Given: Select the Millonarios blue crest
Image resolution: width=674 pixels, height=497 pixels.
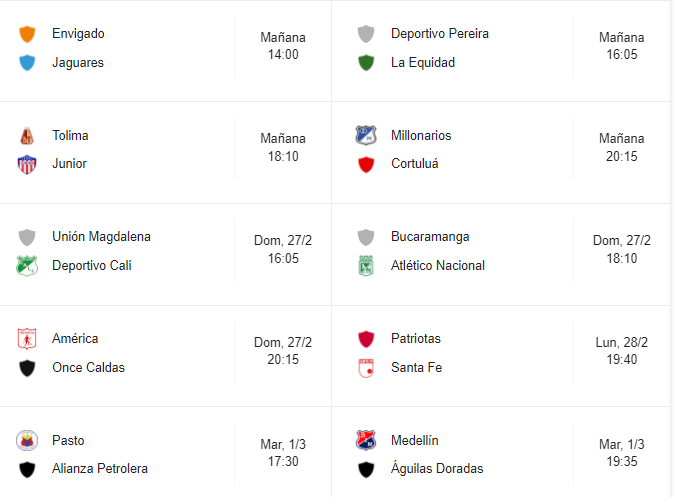Looking at the screenshot, I should (x=366, y=135).
